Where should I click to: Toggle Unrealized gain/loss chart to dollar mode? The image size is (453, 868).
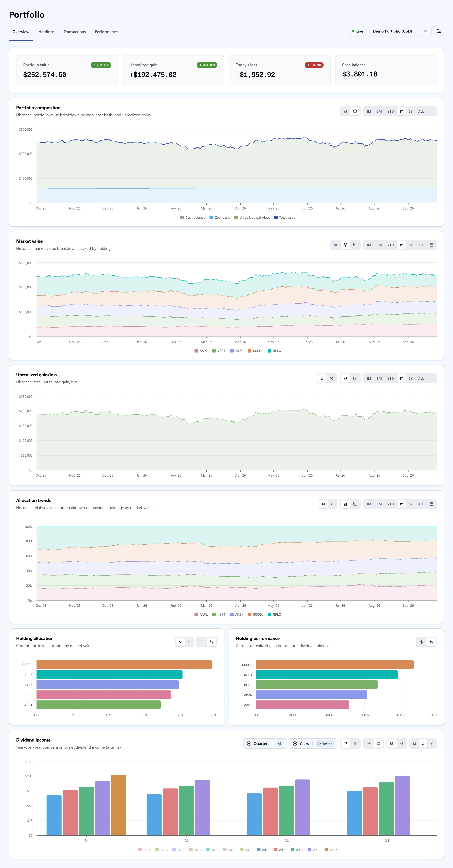322,378
